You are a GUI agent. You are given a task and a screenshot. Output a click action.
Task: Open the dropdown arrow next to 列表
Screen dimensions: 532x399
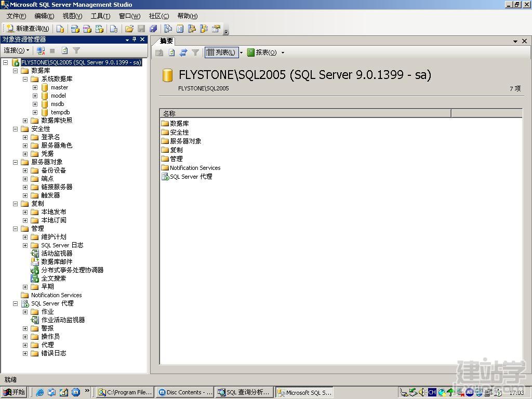241,52
